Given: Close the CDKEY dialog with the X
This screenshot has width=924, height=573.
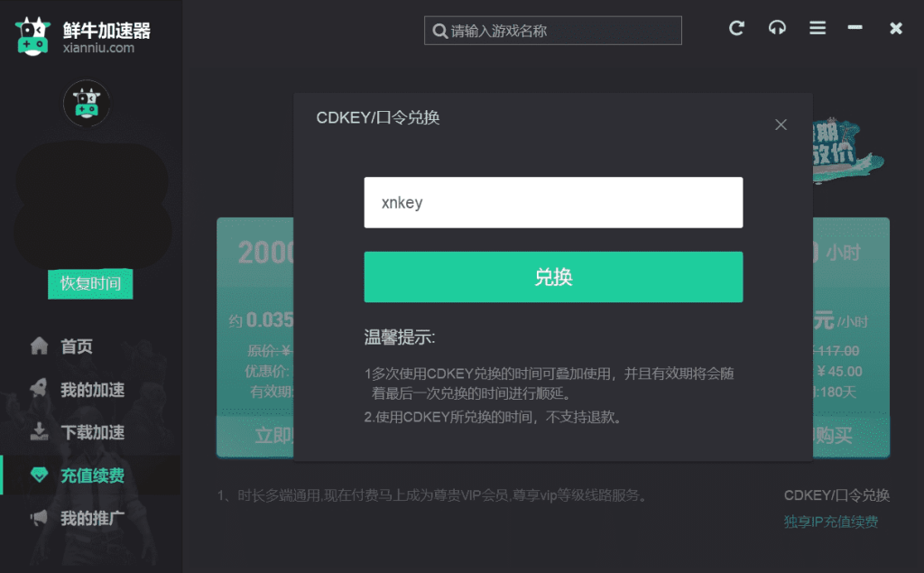Looking at the screenshot, I should pos(781,125).
